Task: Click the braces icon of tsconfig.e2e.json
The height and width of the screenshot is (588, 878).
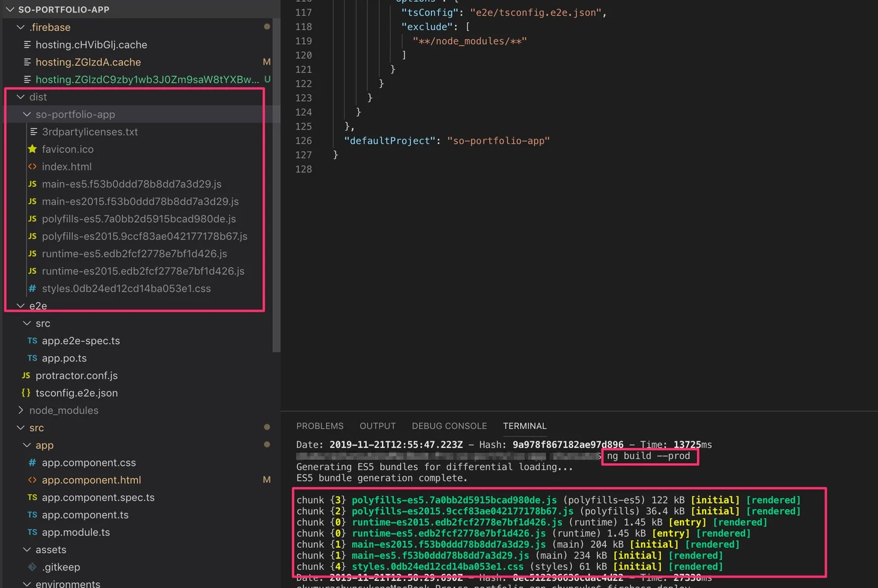Action: (26, 393)
